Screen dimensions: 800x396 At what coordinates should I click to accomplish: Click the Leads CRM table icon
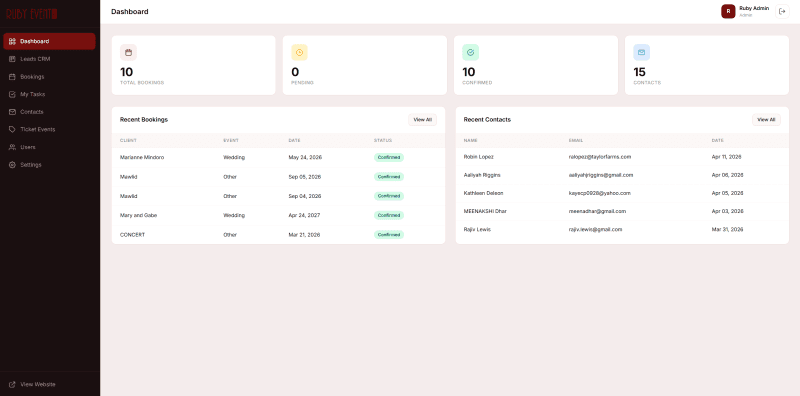coord(12,59)
